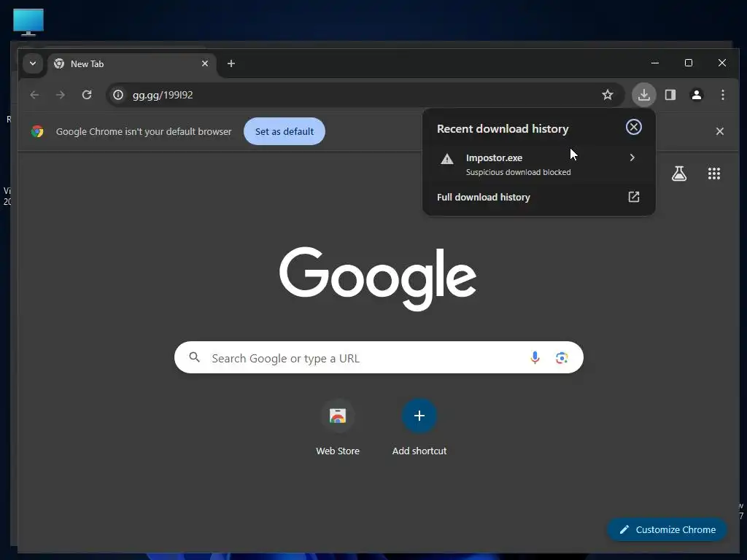Image resolution: width=747 pixels, height=560 pixels.
Task: Reload the page
Action: (87, 95)
